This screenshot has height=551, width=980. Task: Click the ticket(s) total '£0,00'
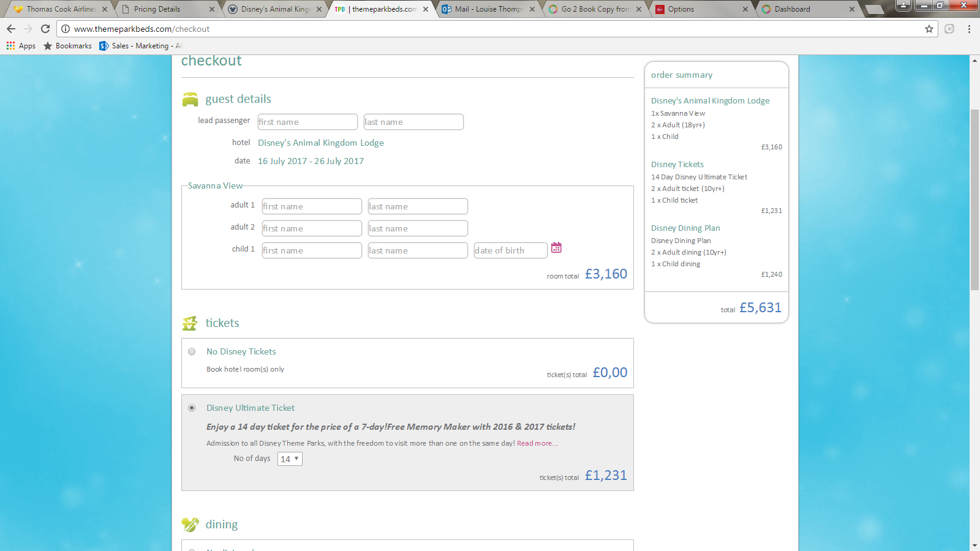click(610, 372)
